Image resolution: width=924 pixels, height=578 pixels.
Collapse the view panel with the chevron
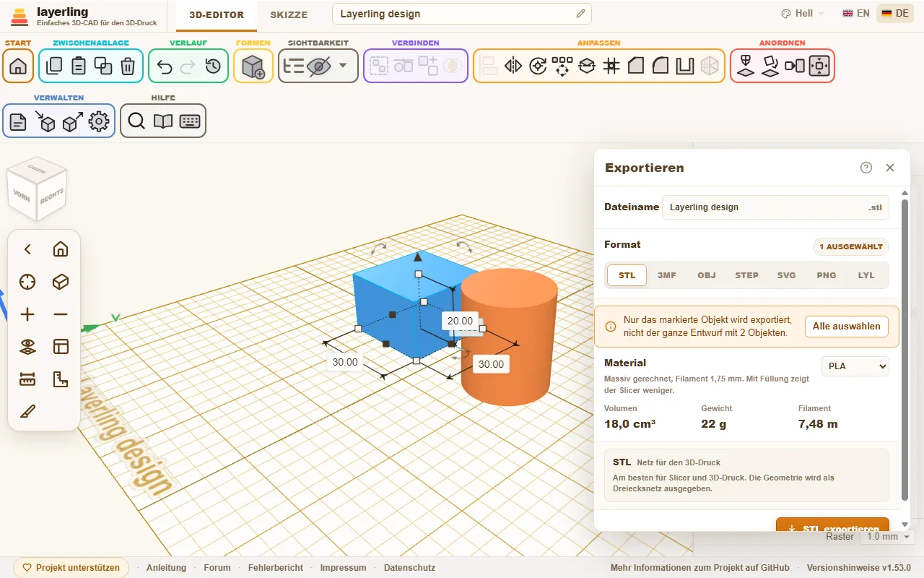pyautogui.click(x=27, y=249)
